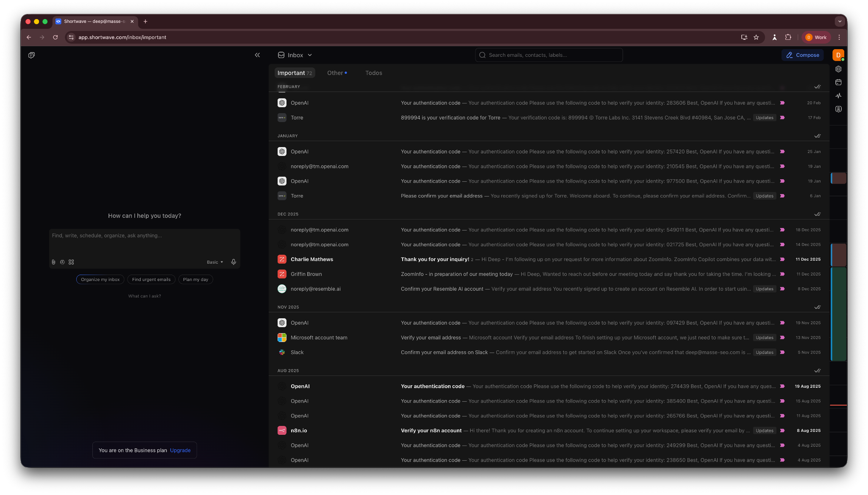Click the Organize my inbox suggestion
868x495 pixels.
click(x=100, y=280)
